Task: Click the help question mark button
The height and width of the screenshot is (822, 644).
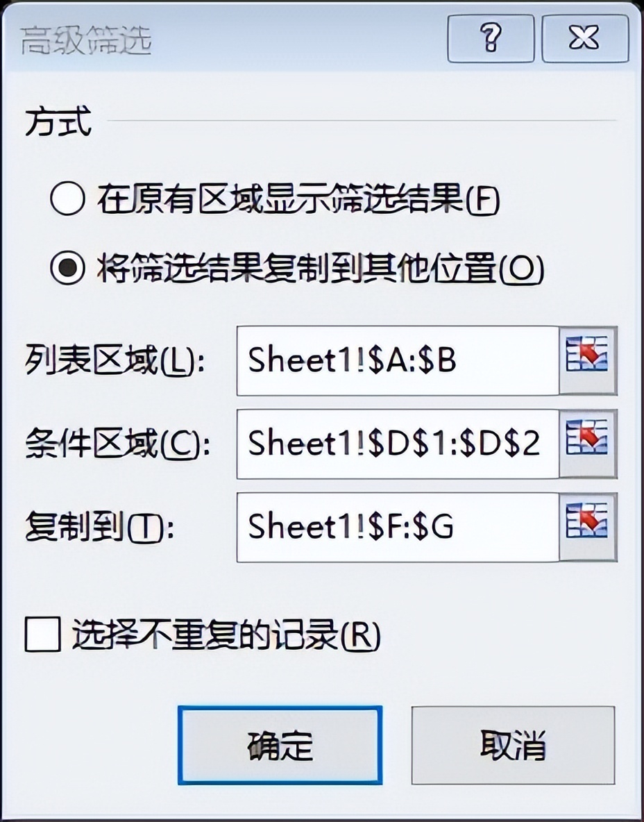Action: click(491, 38)
